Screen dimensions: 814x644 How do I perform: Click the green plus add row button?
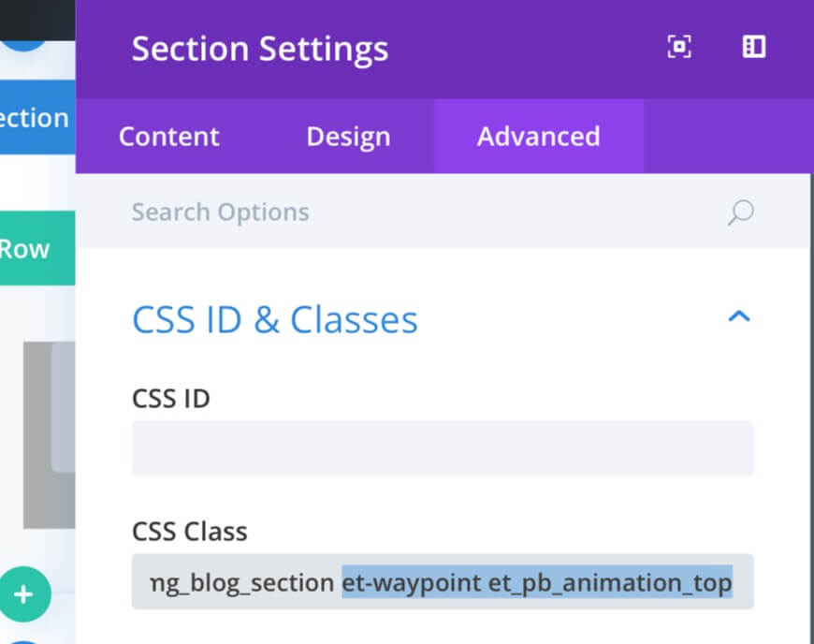[24, 594]
